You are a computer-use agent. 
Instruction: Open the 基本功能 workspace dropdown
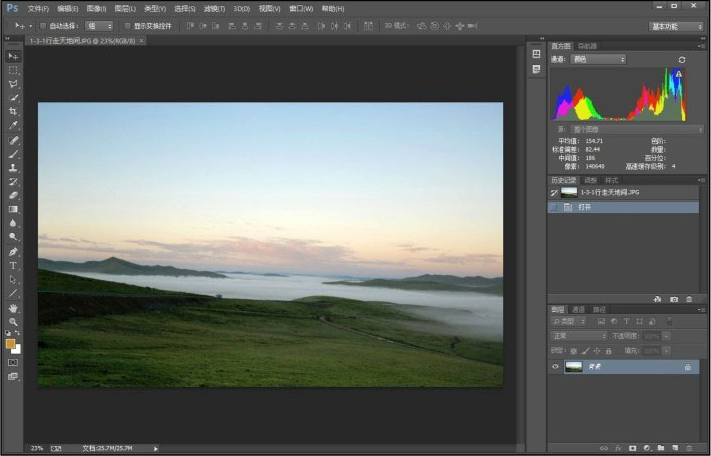pyautogui.click(x=675, y=26)
